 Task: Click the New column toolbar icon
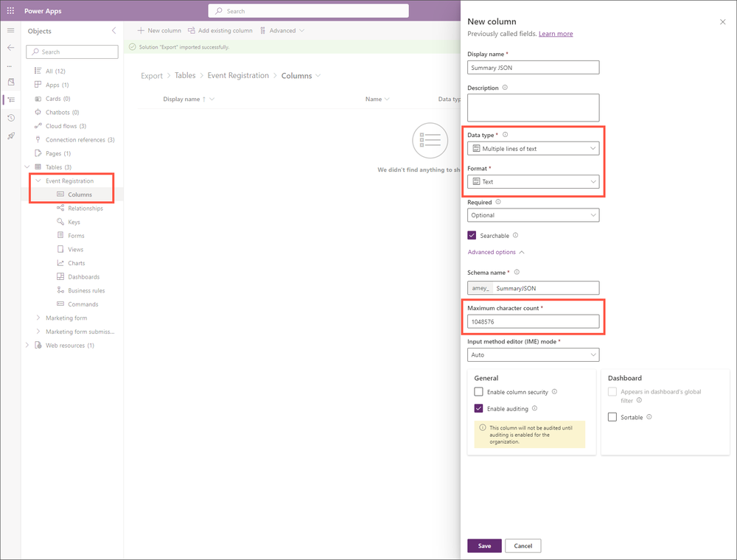coord(142,30)
